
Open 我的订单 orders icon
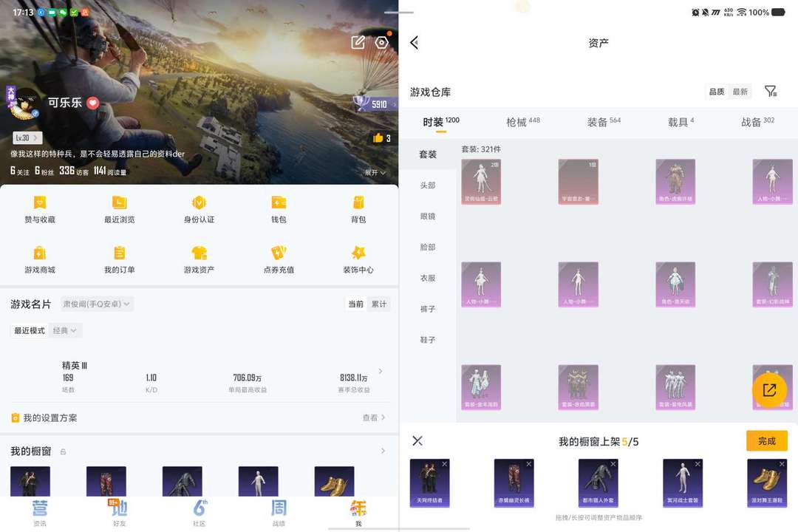pyautogui.click(x=120, y=253)
